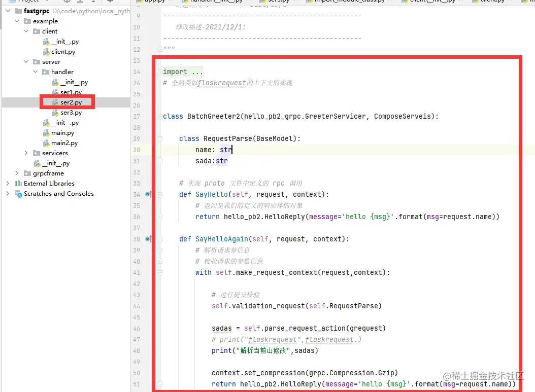Click 'make_request_context' in the with statement
535x392 pixels.
tap(276, 273)
